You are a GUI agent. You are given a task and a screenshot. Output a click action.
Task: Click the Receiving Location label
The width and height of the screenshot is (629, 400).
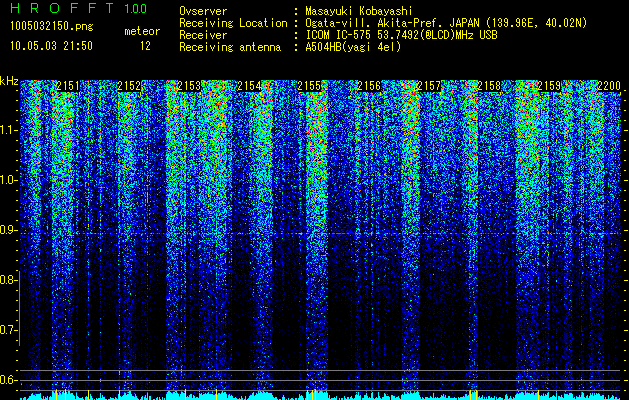click(233, 24)
